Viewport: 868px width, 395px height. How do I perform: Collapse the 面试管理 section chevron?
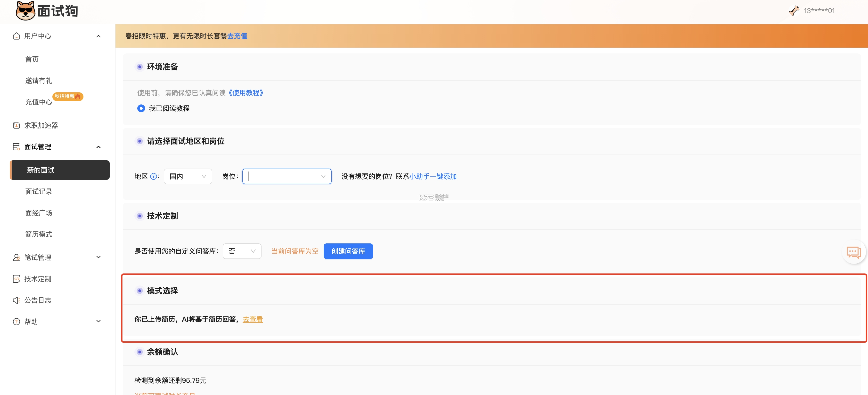pos(98,146)
